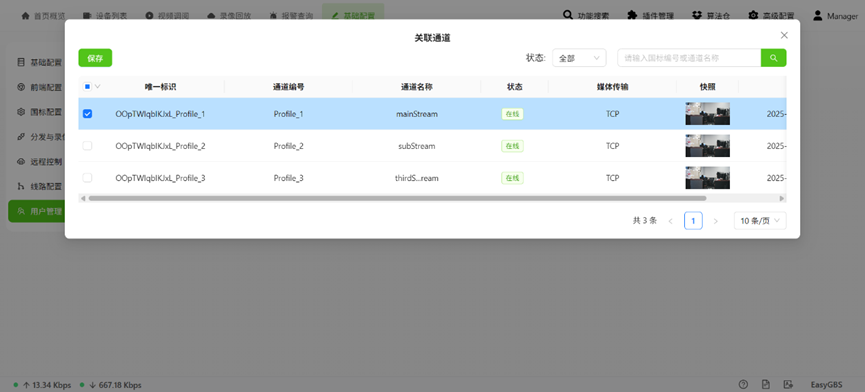Open the document icon in status bar
The image size is (865, 392).
(766, 384)
